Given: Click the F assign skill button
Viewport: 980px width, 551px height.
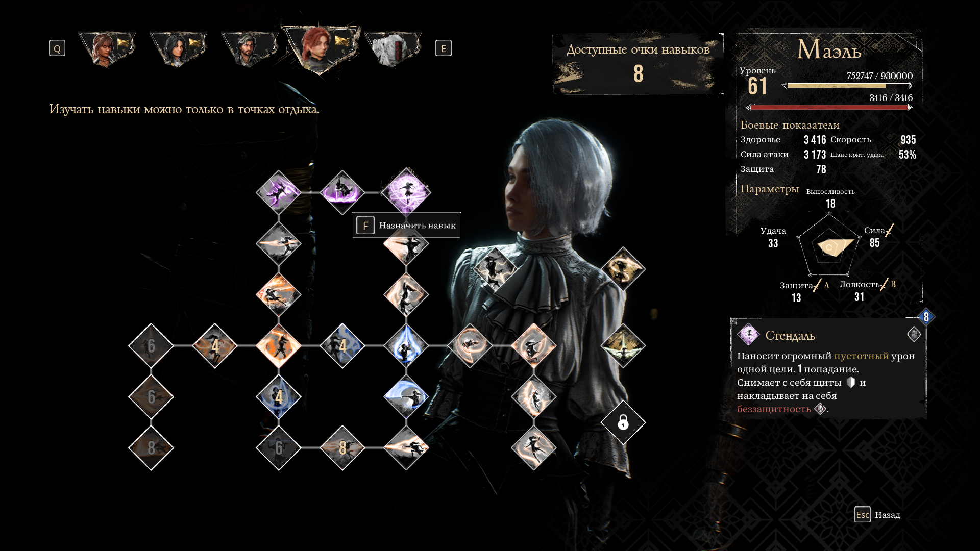Looking at the screenshot, I should 406,225.
